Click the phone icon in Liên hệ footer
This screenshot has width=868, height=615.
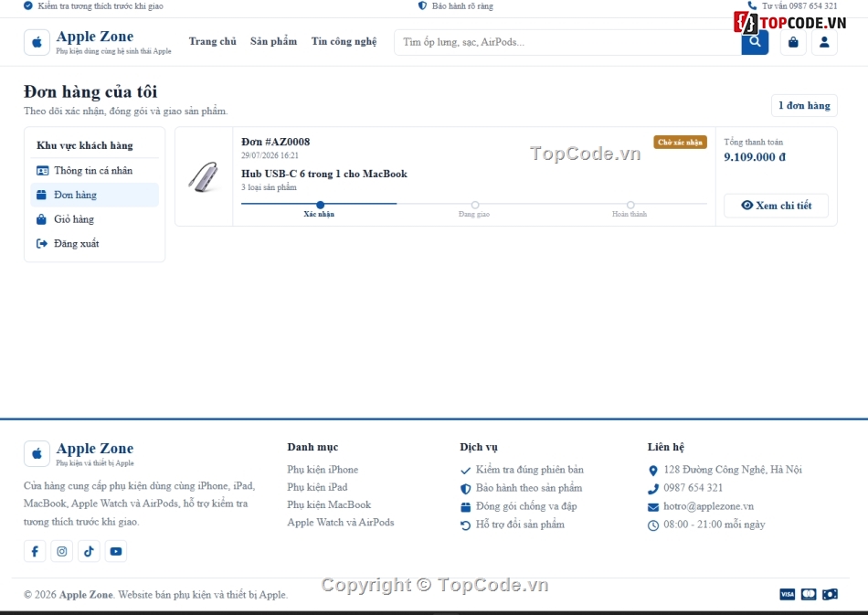point(653,489)
